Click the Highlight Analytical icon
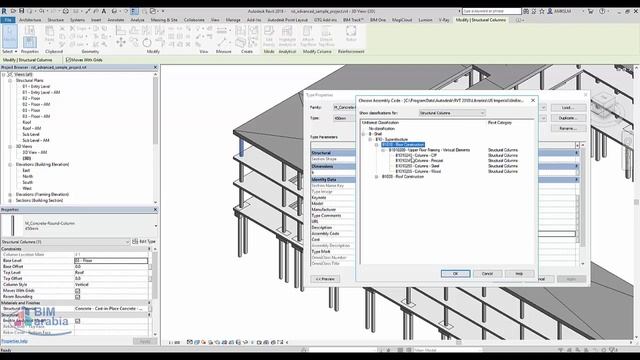This screenshot has height=360, width=640. pos(287,36)
